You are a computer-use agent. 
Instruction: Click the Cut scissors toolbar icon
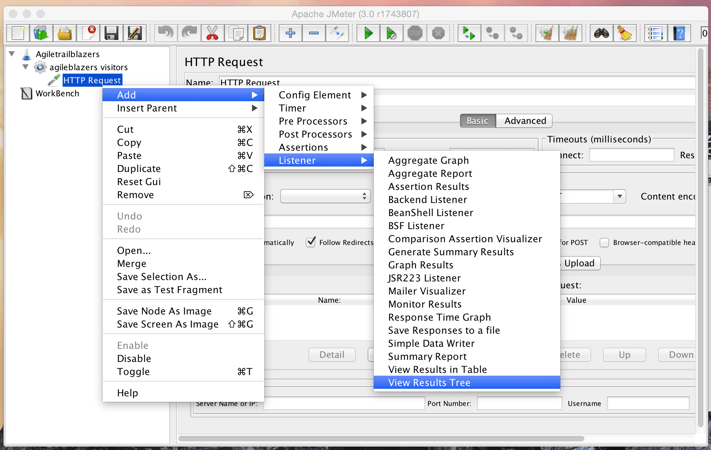(212, 33)
